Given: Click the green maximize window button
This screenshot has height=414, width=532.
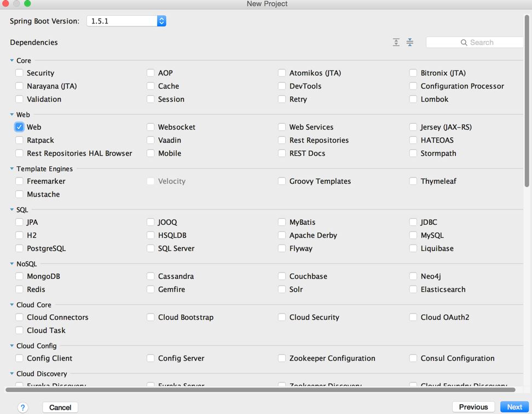Looking at the screenshot, I should pos(27,3).
